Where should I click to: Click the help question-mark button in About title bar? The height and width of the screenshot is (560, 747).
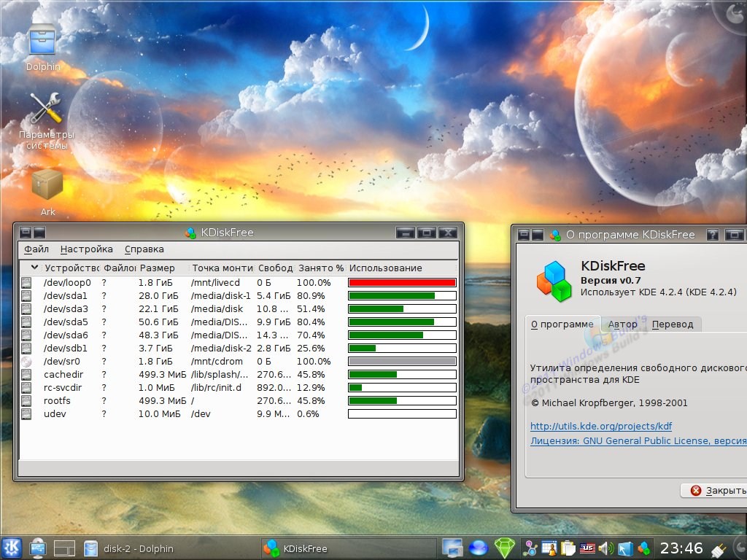click(712, 235)
